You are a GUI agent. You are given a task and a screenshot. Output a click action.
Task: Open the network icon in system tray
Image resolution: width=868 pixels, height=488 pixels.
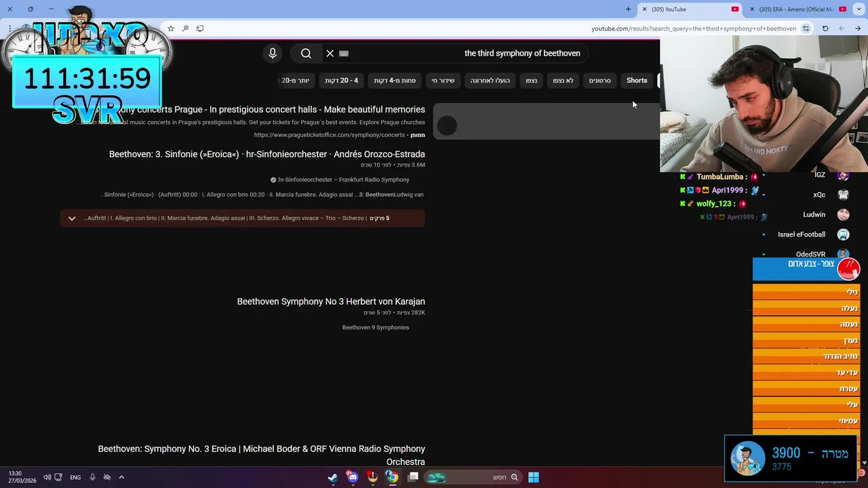(58, 477)
